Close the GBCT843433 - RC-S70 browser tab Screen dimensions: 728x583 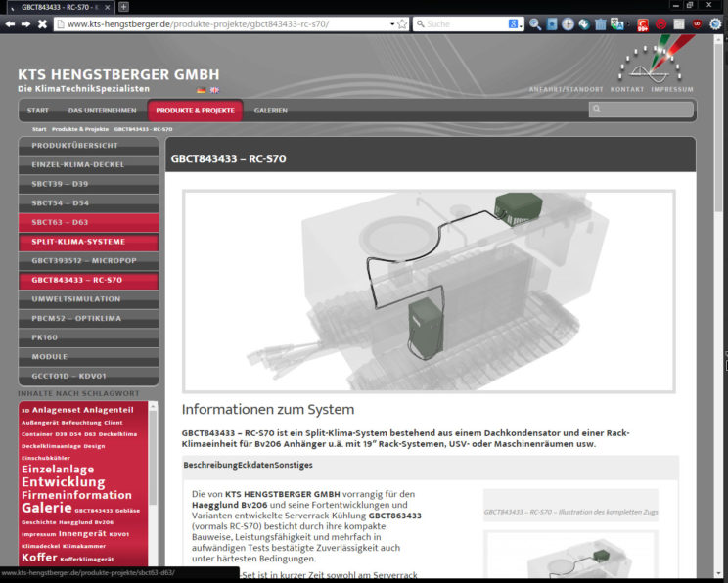tap(108, 7)
